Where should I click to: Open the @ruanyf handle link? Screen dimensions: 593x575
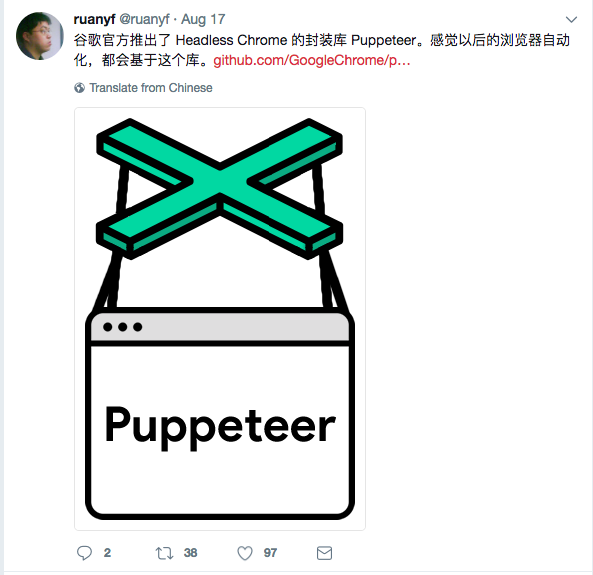pos(144,19)
